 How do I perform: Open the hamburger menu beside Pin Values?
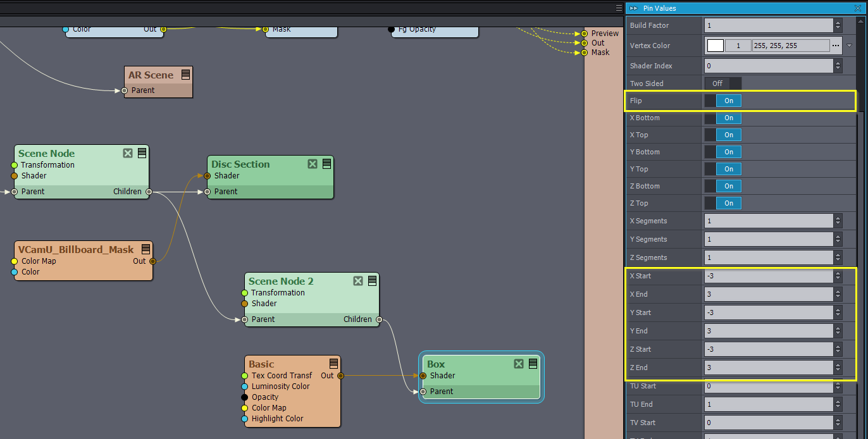coord(619,8)
